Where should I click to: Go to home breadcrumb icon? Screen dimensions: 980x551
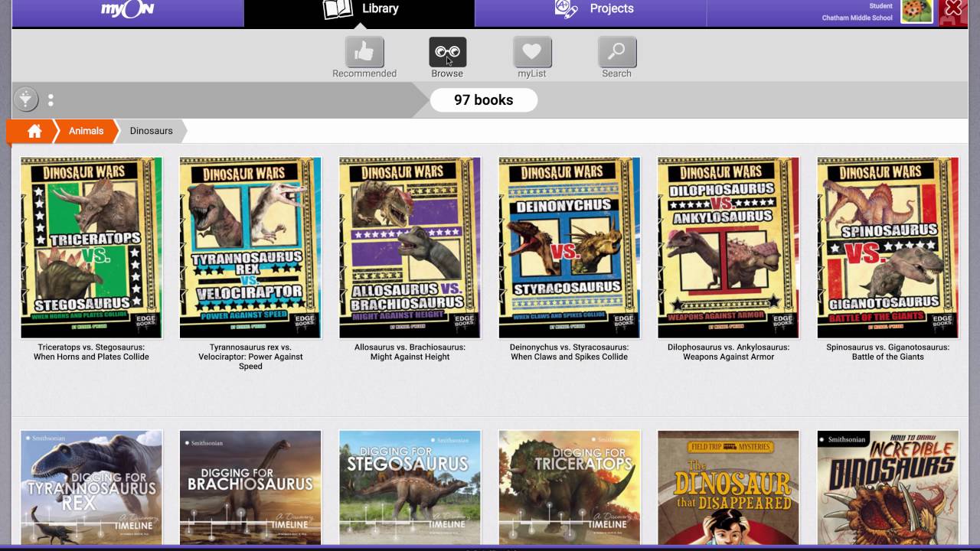tap(34, 131)
